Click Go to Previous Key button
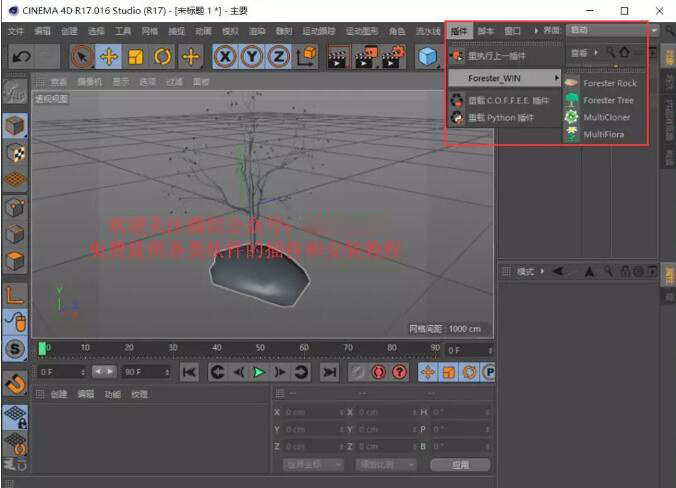The image size is (676, 488). [x=218, y=372]
